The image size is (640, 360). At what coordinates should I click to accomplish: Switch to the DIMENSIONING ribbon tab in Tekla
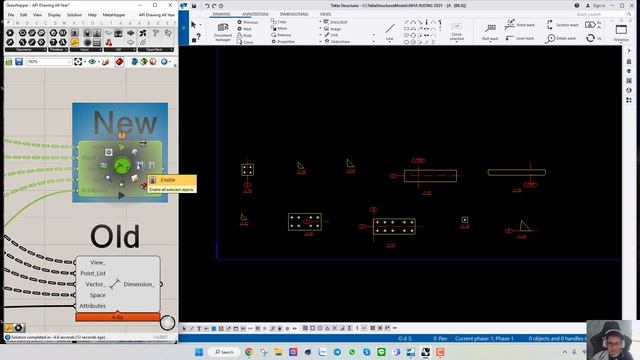coord(294,14)
